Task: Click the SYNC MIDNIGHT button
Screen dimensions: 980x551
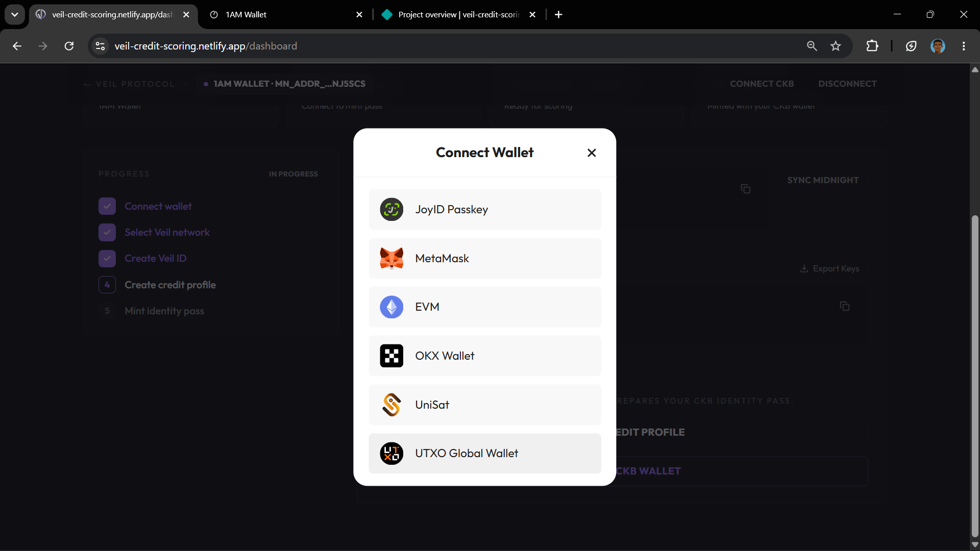Action: click(823, 180)
